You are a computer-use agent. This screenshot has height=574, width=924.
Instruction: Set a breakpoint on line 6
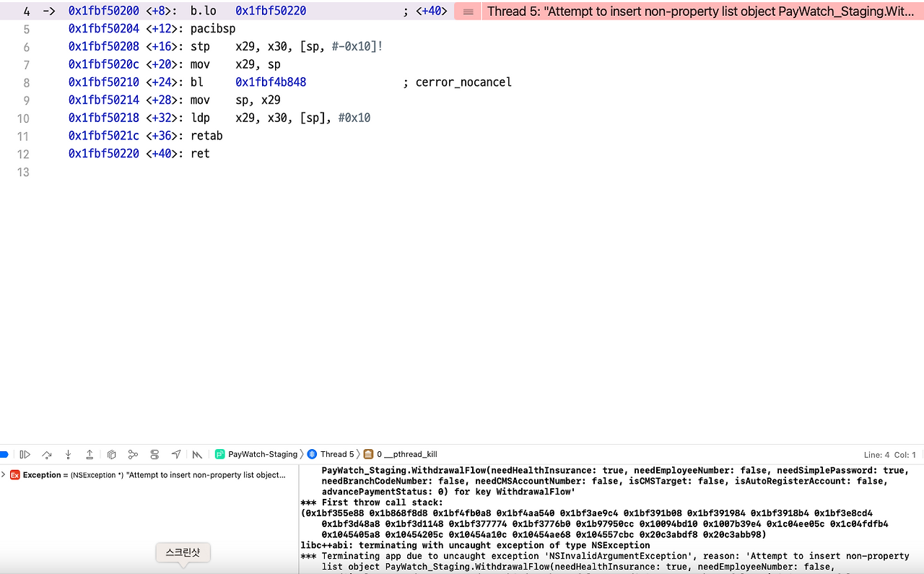(26, 46)
